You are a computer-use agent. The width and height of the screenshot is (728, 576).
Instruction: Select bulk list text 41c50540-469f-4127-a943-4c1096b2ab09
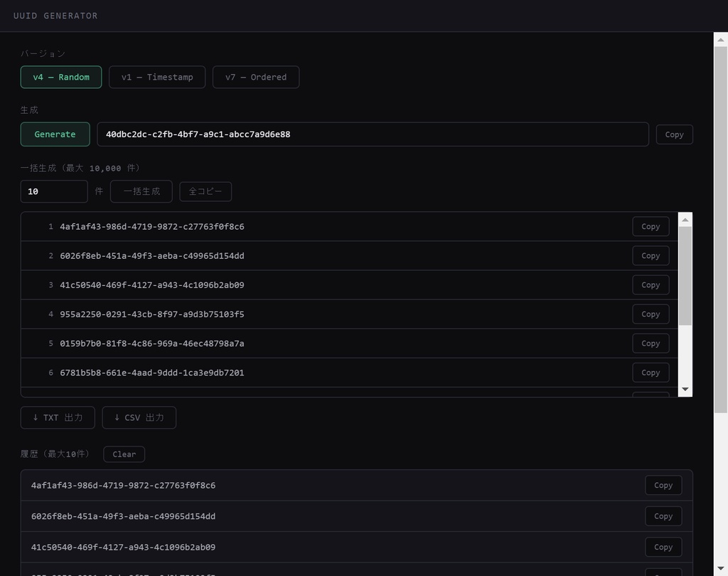tap(152, 285)
